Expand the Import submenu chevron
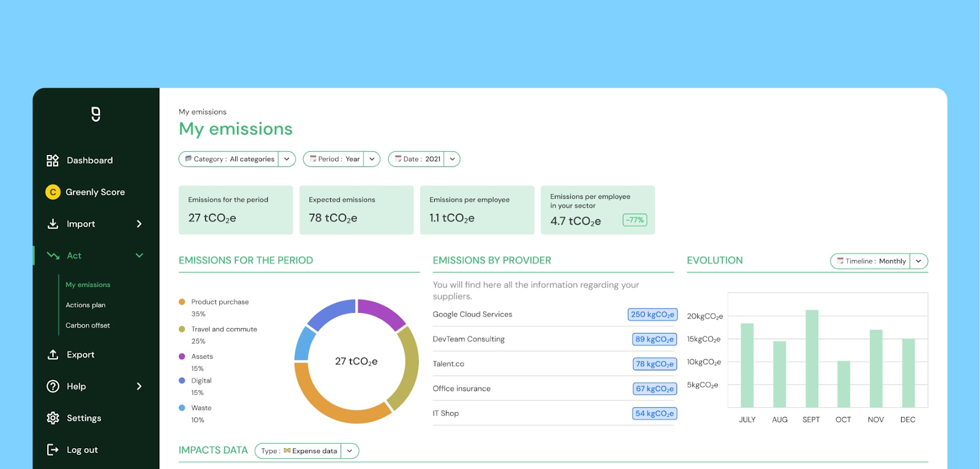 click(x=139, y=224)
